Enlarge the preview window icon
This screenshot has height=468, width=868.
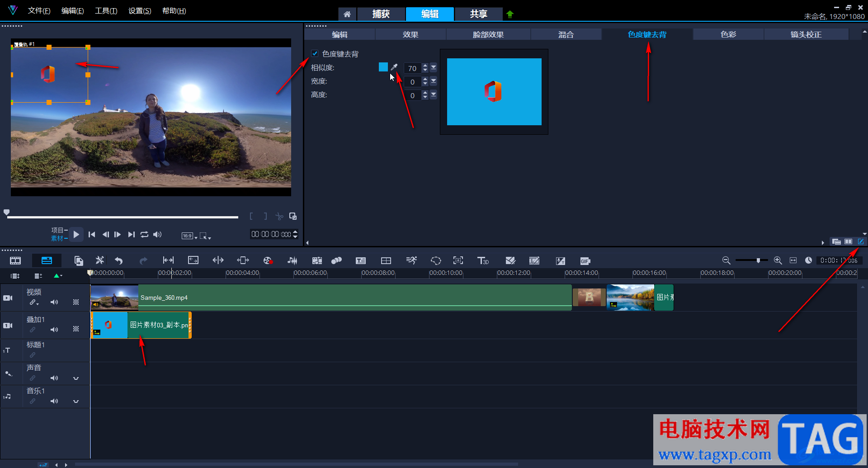coord(293,216)
